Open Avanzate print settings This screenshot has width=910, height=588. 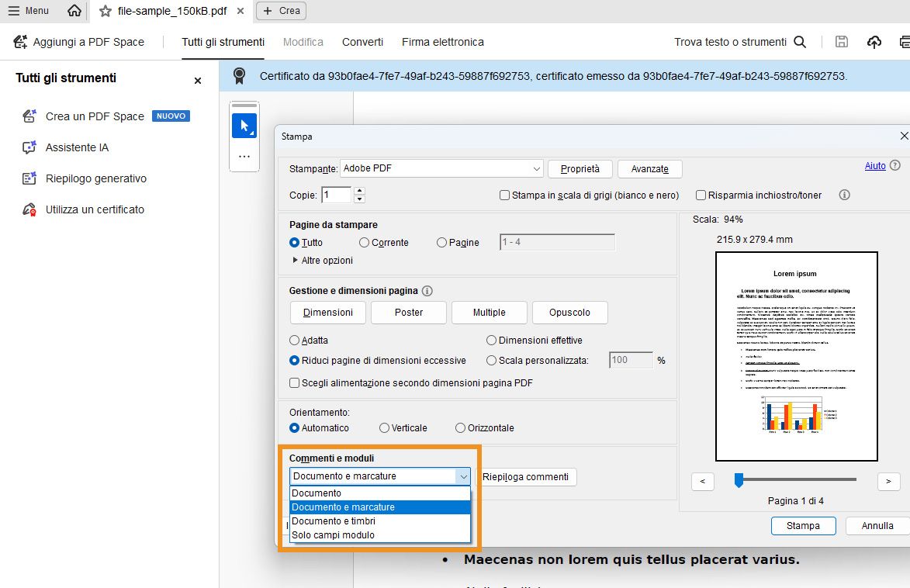click(649, 169)
